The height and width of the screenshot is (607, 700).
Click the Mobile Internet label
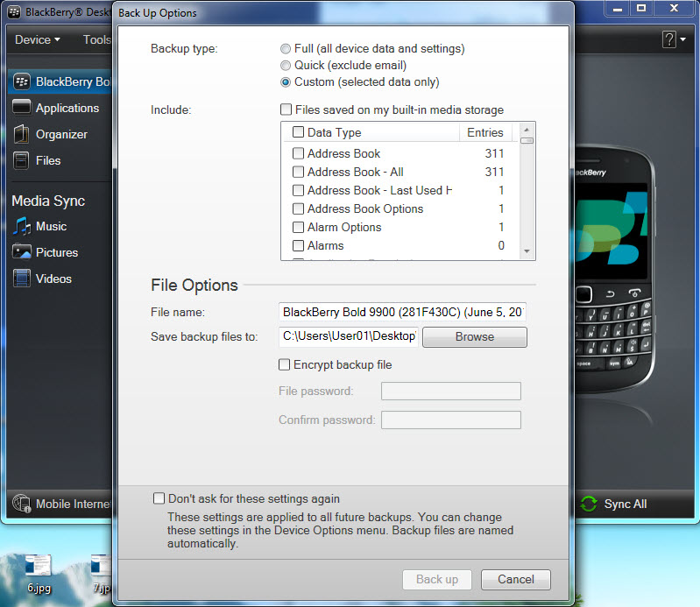pos(74,504)
